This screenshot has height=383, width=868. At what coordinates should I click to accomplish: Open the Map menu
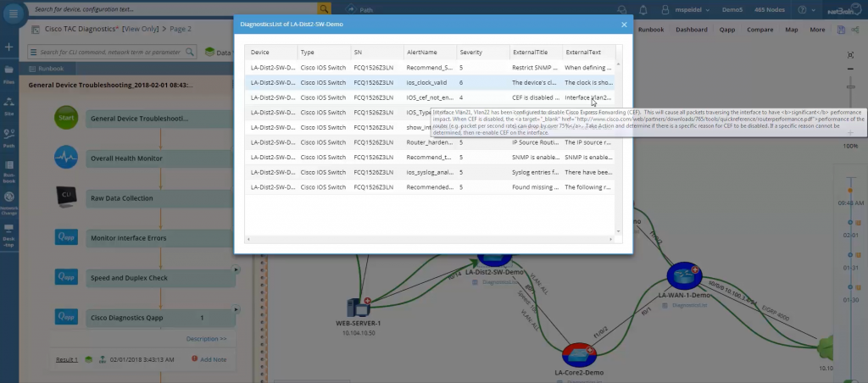click(791, 30)
